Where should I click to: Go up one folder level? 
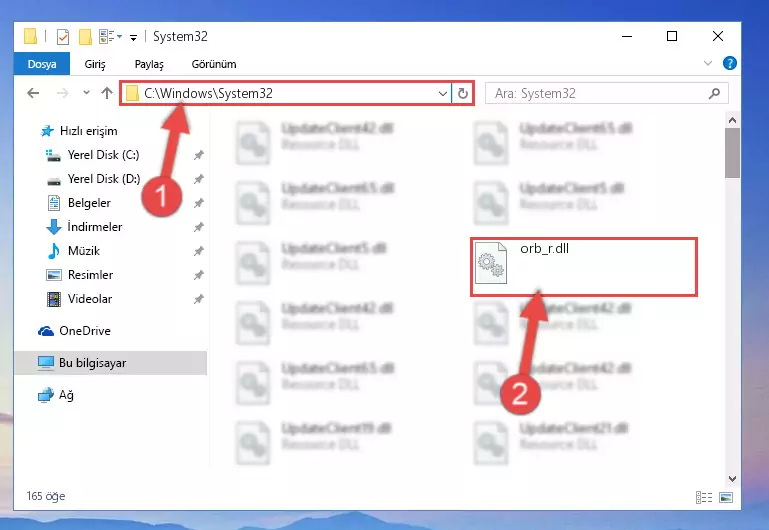107,93
